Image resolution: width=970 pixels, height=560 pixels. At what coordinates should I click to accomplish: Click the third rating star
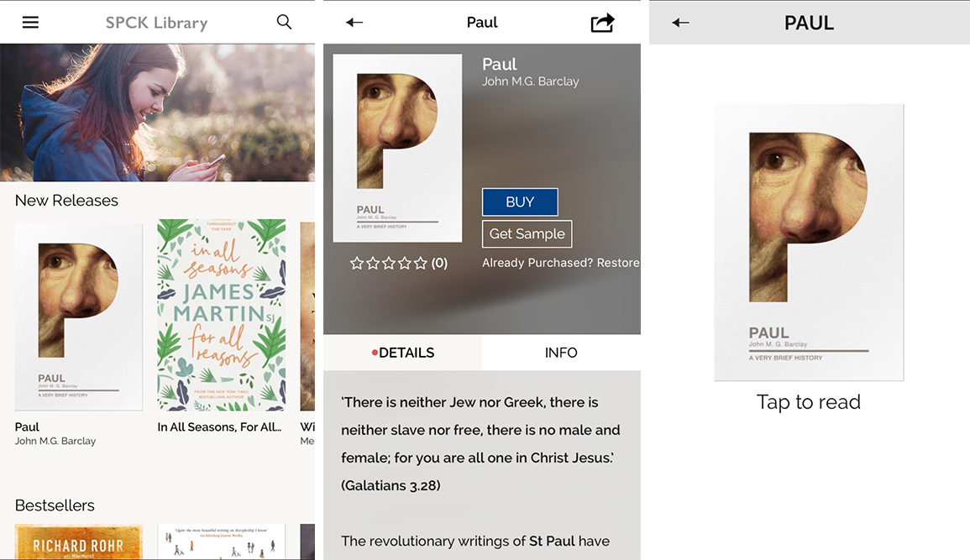[x=387, y=263]
